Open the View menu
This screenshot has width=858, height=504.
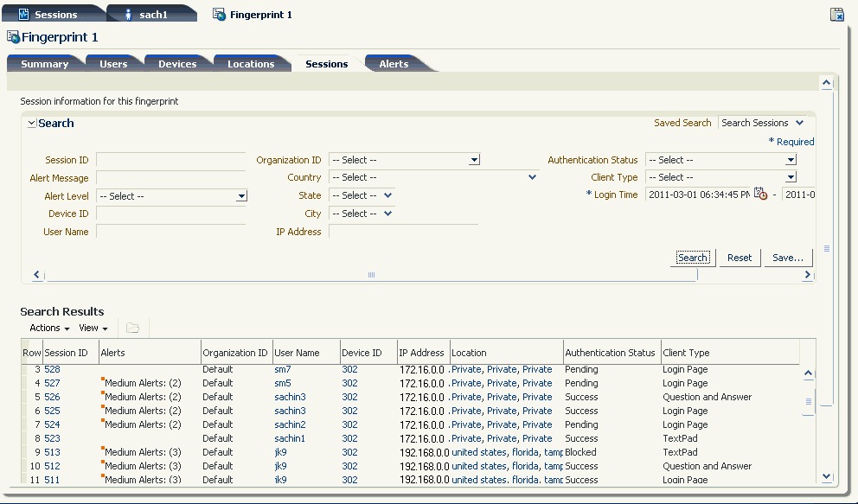click(93, 328)
